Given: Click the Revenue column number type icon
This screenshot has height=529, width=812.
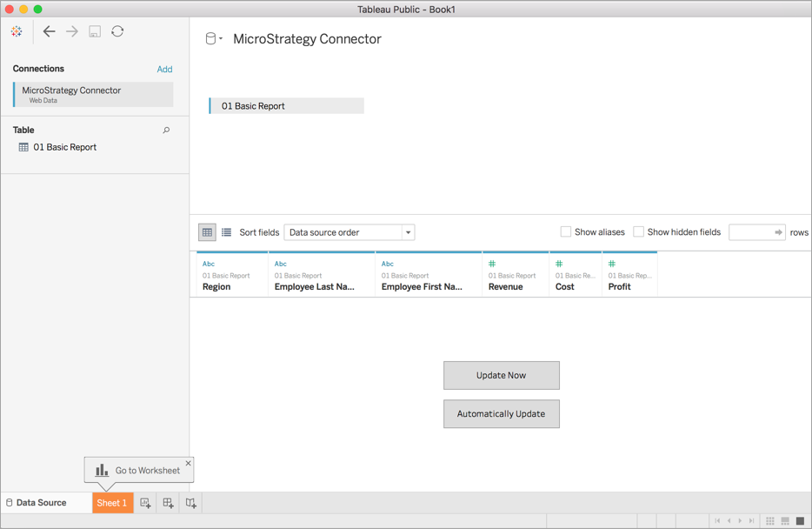Looking at the screenshot, I should 492,264.
